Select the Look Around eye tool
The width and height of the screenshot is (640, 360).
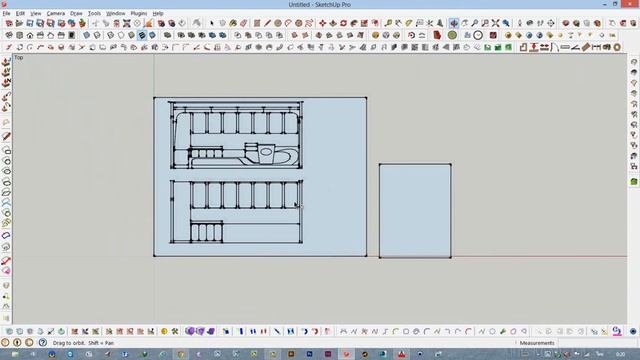point(530,23)
